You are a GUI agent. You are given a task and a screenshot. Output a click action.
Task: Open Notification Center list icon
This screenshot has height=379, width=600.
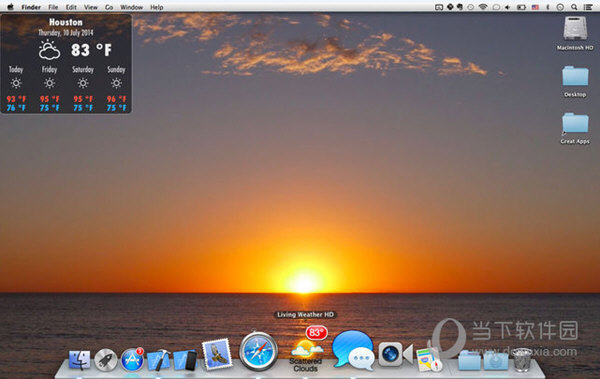[x=588, y=7]
